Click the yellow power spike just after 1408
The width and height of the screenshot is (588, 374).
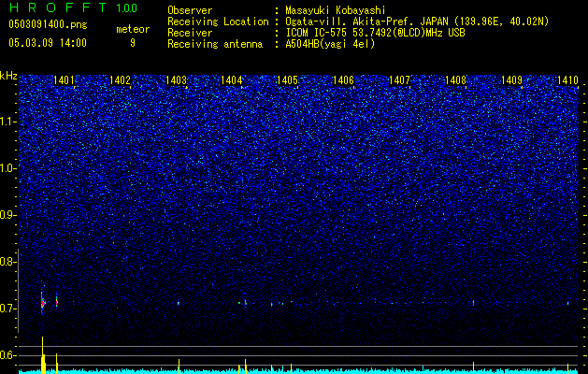point(473,367)
